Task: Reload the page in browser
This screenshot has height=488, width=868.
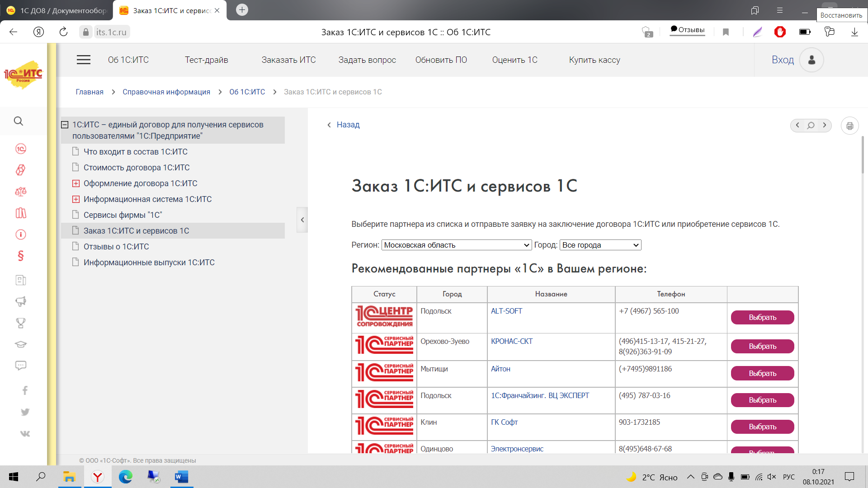Action: click(63, 32)
